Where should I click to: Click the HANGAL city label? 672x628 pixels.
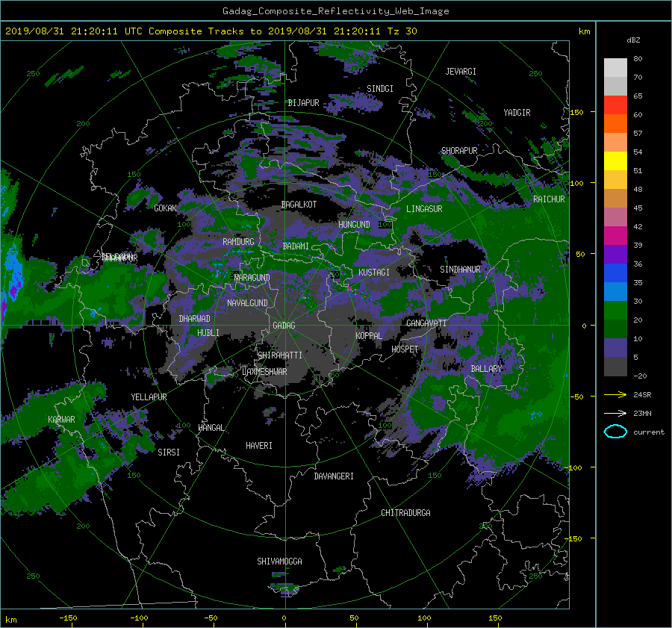point(211,428)
